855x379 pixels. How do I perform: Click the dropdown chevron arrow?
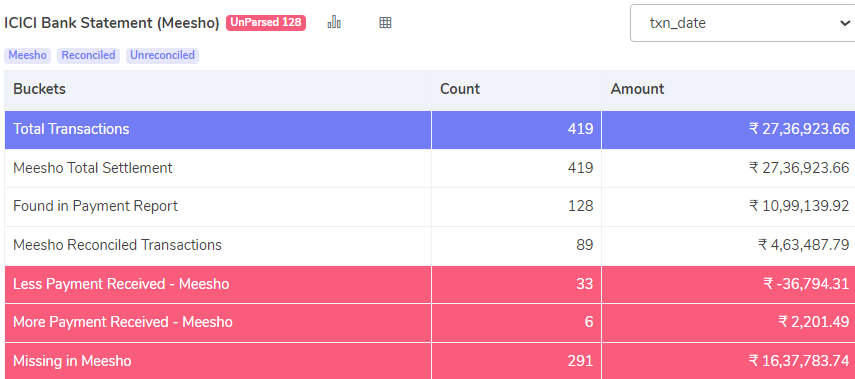point(844,23)
